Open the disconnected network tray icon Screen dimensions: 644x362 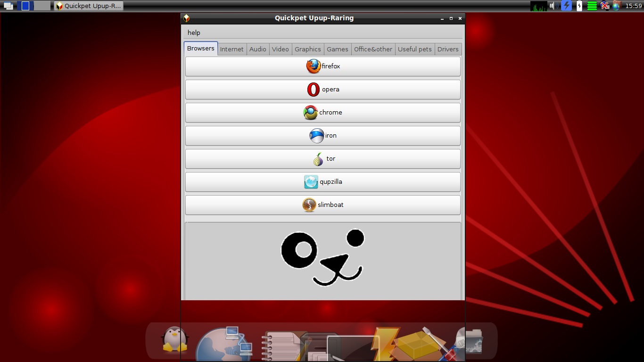[605, 6]
